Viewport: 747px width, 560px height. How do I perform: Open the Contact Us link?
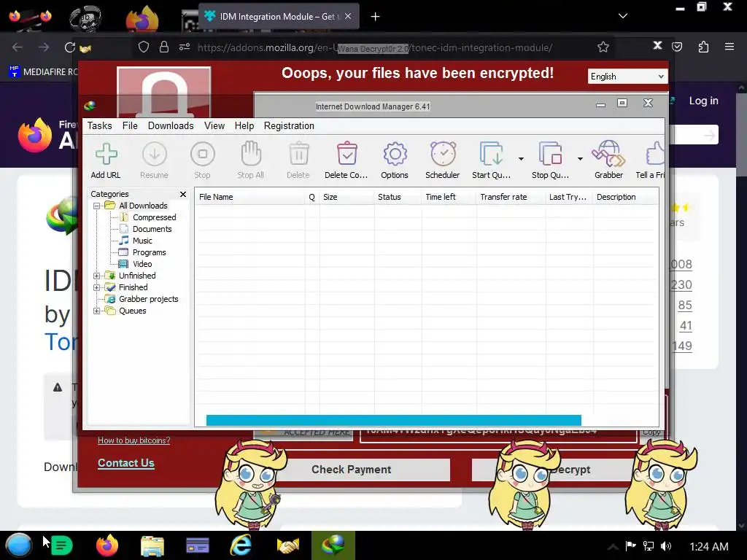click(x=125, y=463)
